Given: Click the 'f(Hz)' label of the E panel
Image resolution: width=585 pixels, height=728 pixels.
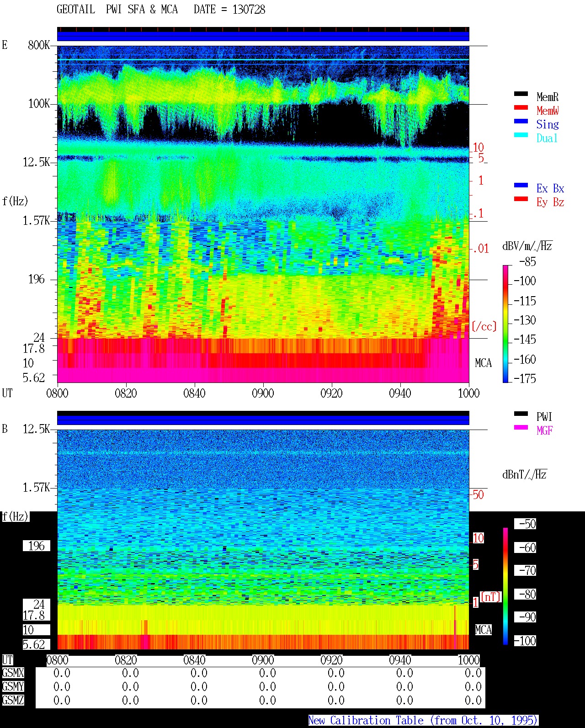Looking at the screenshot, I should [x=15, y=202].
